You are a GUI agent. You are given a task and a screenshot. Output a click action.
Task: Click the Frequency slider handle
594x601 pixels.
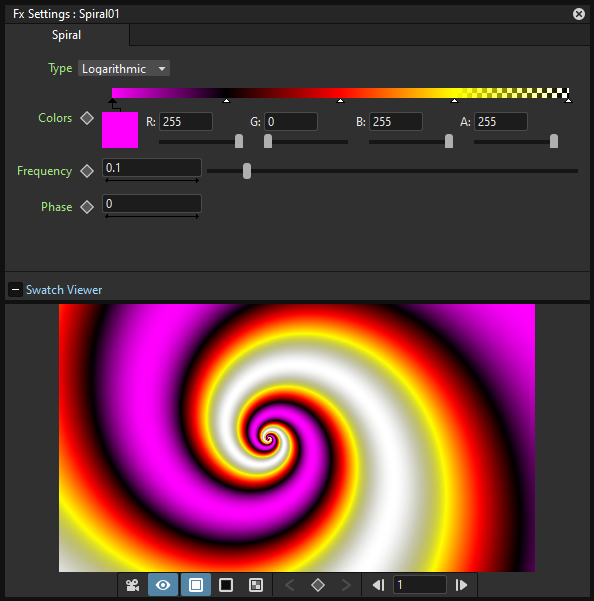247,171
